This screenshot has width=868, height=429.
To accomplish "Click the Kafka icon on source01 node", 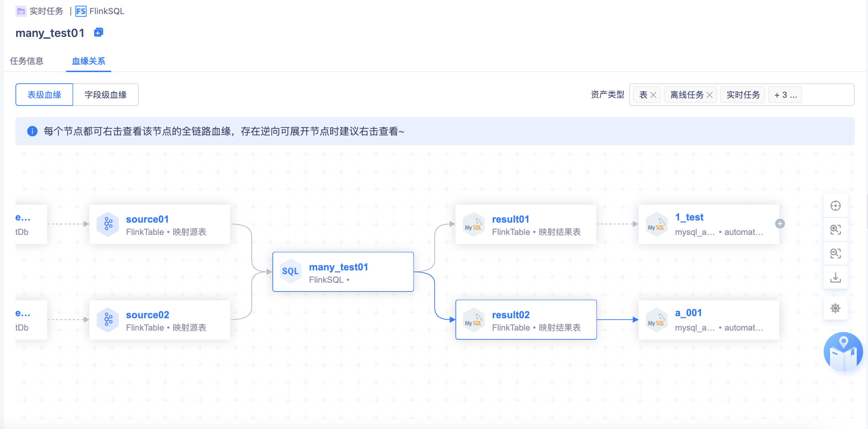I will click(x=108, y=224).
